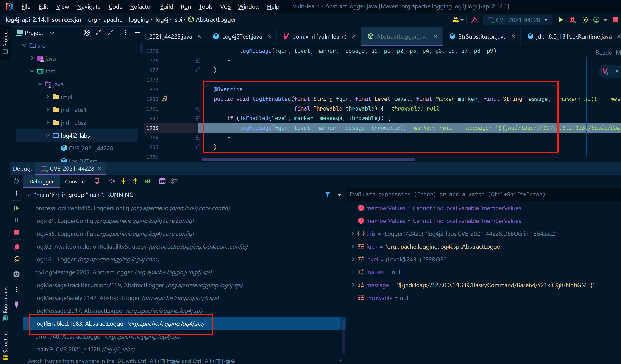Screen dimensions: 621x364
Task: Open thread selector dropdown arrow
Action: coord(339,195)
